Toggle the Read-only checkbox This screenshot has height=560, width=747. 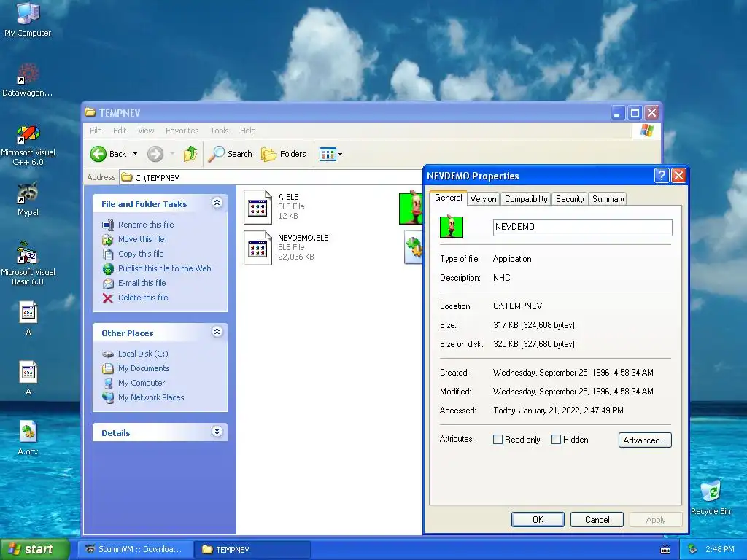(498, 440)
